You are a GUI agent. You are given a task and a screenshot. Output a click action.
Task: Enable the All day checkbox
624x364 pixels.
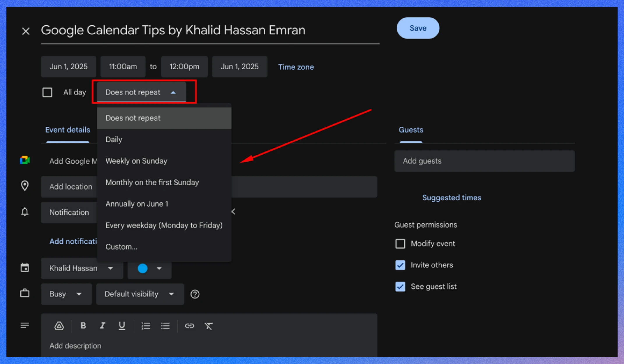tap(47, 92)
